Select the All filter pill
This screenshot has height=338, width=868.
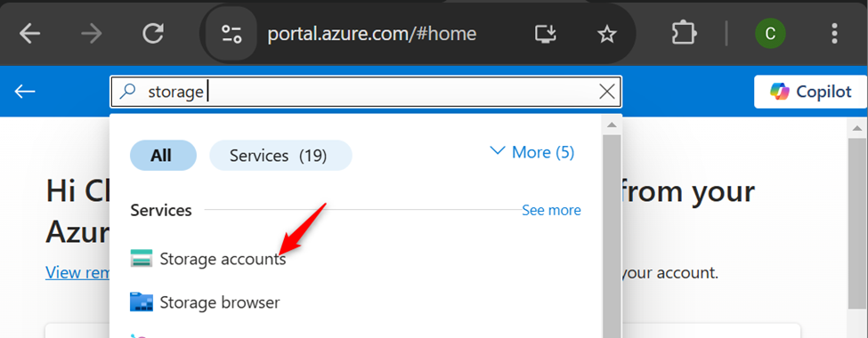click(x=163, y=156)
